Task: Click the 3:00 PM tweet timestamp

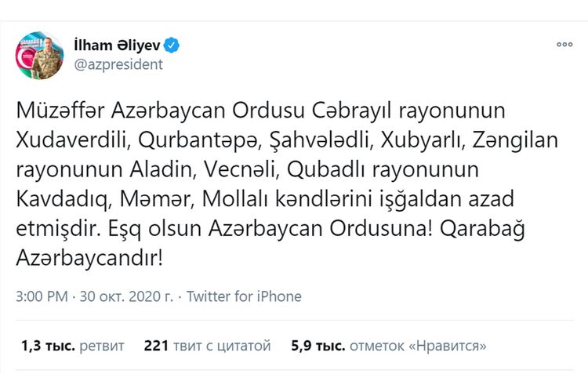Action: pos(40,296)
